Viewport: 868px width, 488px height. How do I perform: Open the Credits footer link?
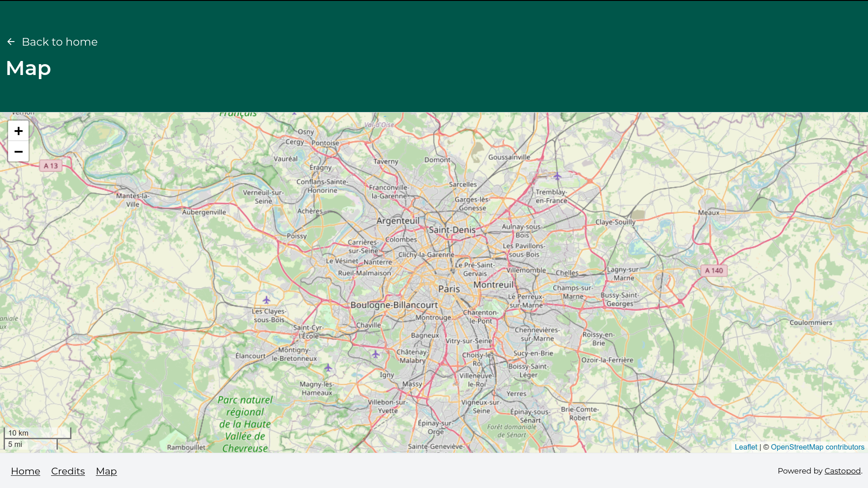click(68, 471)
